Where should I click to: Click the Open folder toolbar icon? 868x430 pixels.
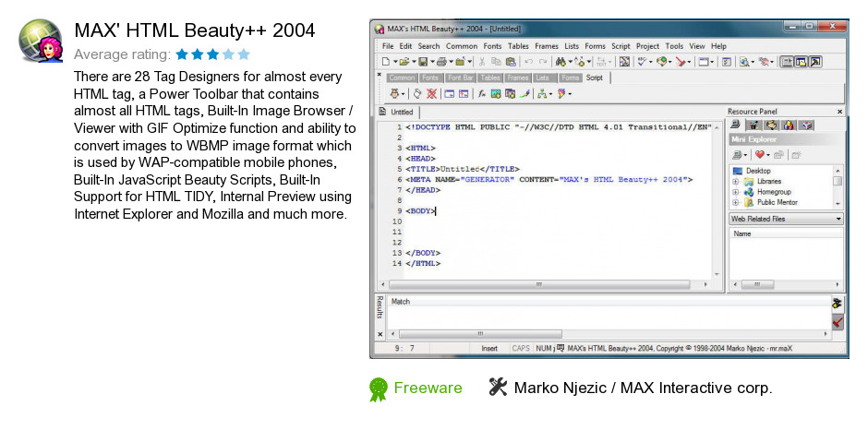404,62
